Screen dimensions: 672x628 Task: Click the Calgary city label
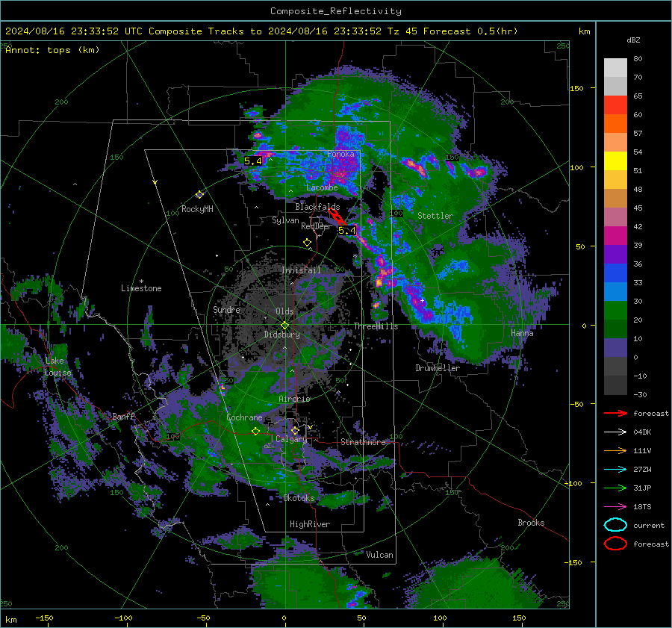point(291,439)
